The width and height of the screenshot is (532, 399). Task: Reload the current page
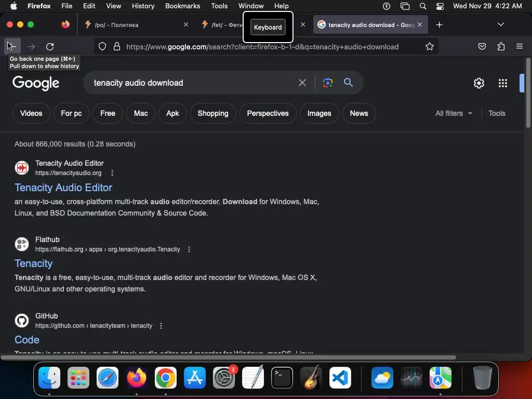coord(50,46)
